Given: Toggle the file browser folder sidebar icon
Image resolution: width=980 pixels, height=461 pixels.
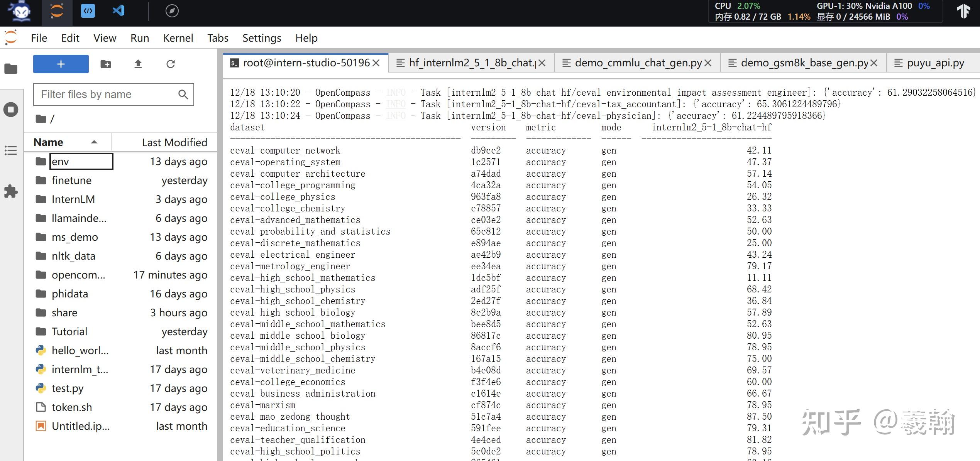Looking at the screenshot, I should point(11,69).
